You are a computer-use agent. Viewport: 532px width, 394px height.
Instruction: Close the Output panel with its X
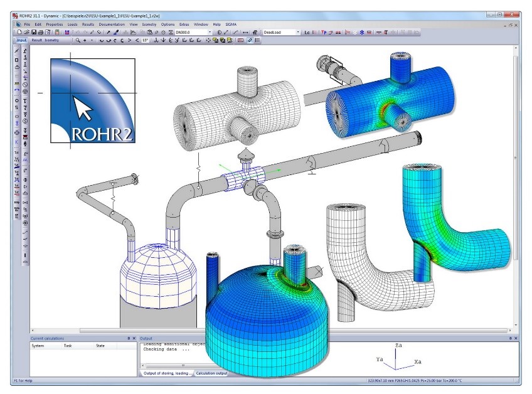516,338
